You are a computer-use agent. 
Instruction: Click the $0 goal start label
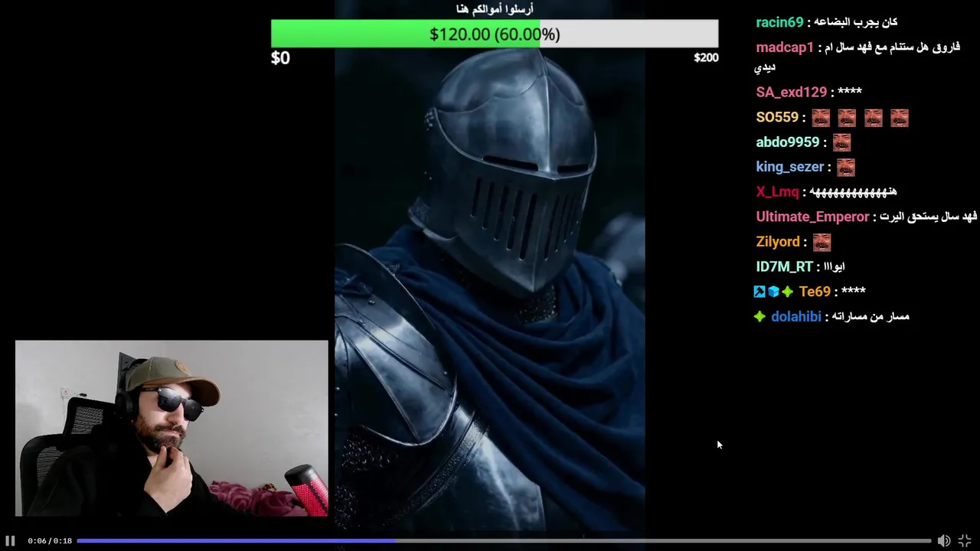pos(280,58)
